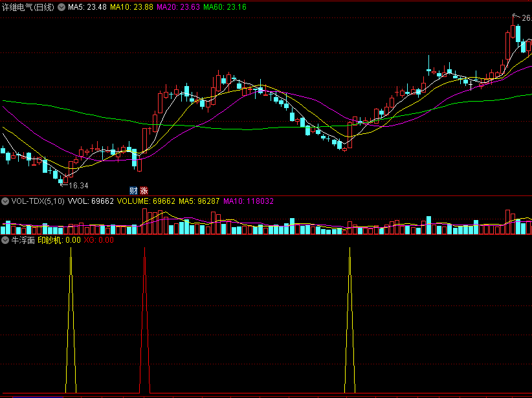Image resolution: width=532 pixels, height=398 pixels.
Task: Select the 许继电气(日线) chart title
Action: pos(28,7)
